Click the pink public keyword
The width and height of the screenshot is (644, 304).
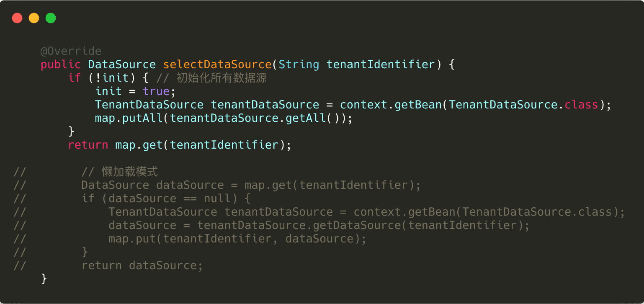tap(61, 65)
